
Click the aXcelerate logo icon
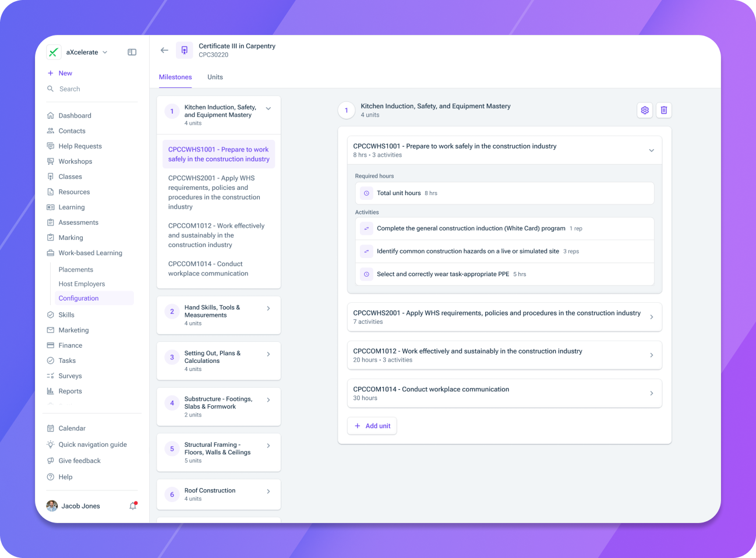coord(54,52)
